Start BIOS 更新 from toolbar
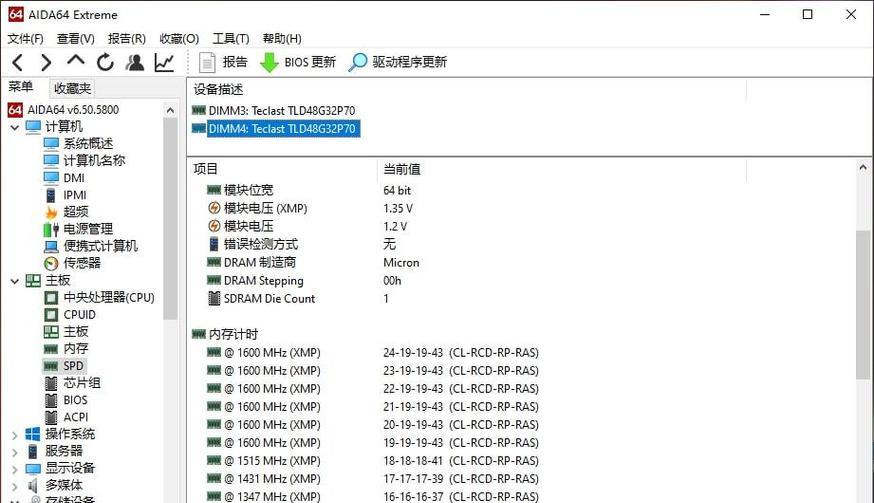The image size is (874, 503). pos(298,62)
